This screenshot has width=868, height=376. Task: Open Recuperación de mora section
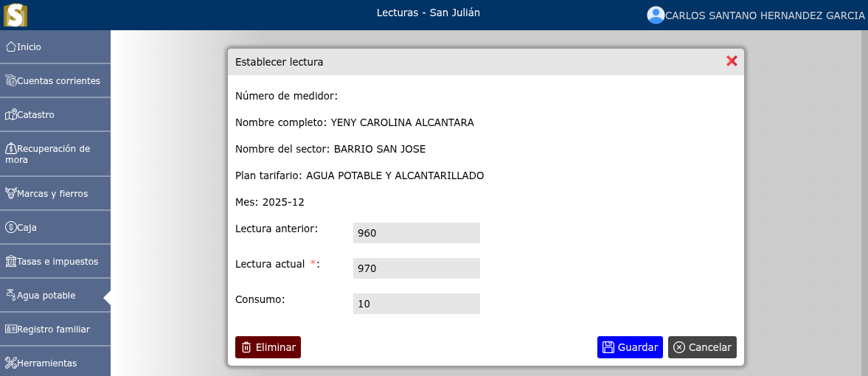(x=55, y=154)
